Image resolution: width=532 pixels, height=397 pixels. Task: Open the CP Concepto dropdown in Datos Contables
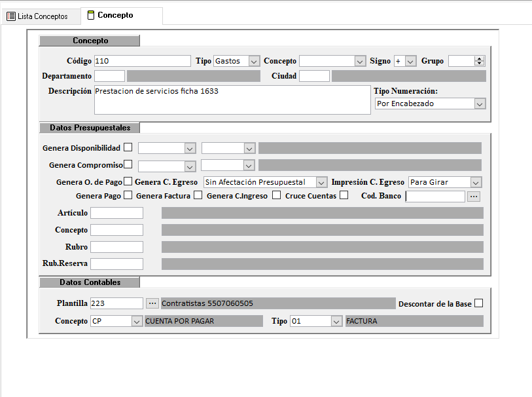click(136, 321)
